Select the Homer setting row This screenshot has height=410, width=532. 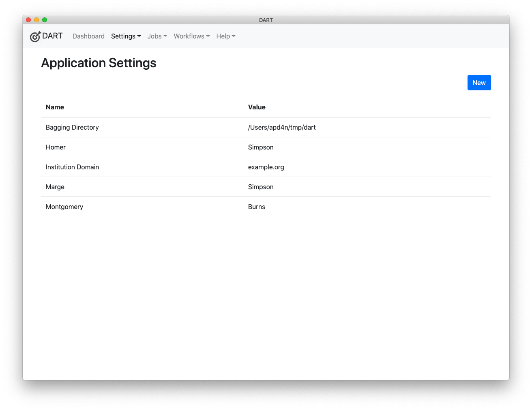point(56,147)
